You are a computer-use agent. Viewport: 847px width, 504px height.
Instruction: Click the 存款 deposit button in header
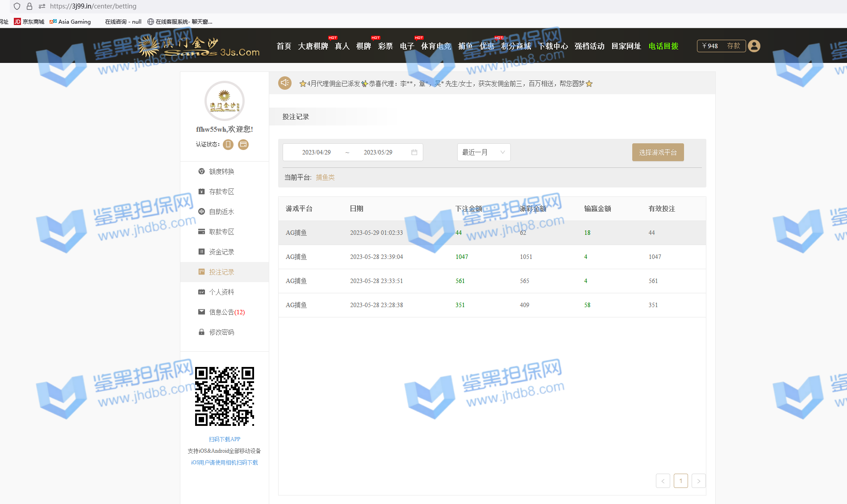coord(733,46)
